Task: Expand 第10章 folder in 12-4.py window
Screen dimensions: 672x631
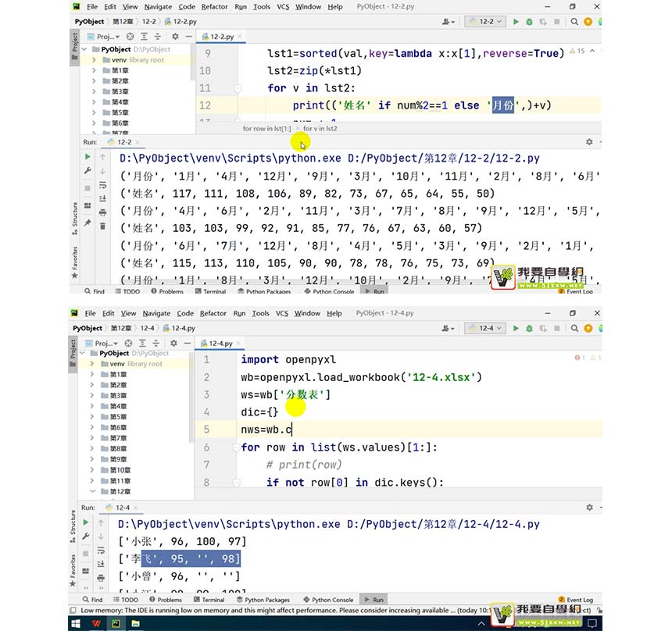Action: click(92, 470)
